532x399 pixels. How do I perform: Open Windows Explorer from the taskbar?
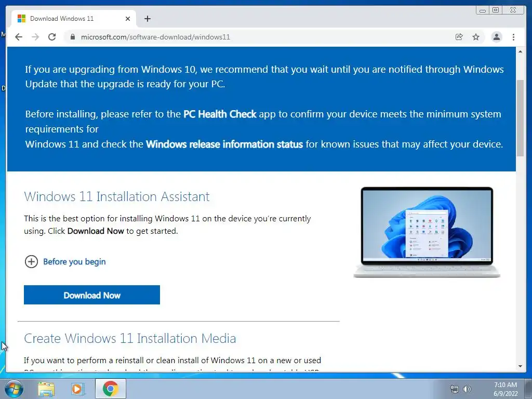pos(46,389)
